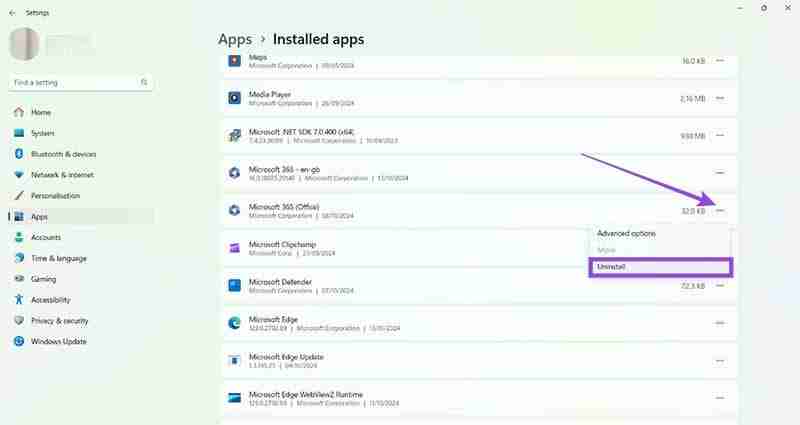Close the Settings window
Image resolution: width=800 pixels, height=425 pixels.
tap(788, 8)
